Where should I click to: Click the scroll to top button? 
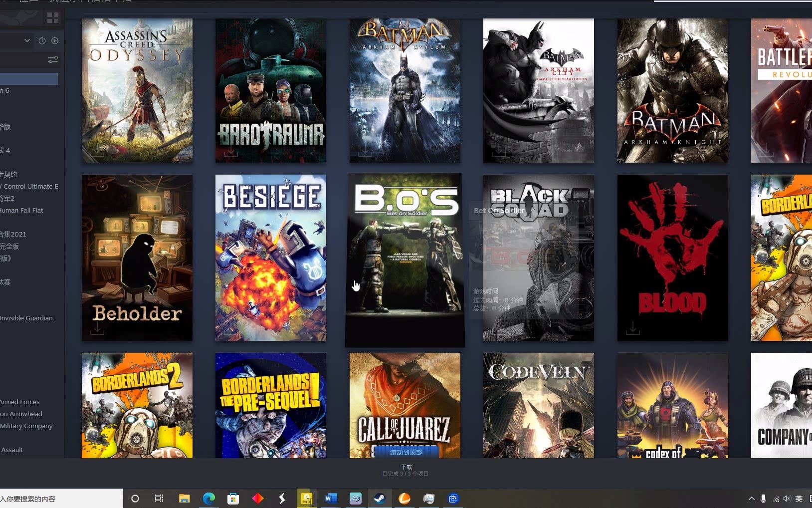click(x=406, y=452)
